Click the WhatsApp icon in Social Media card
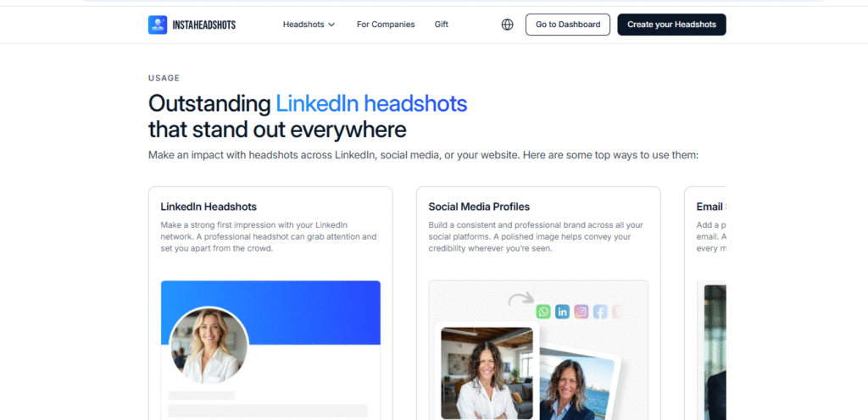 [543, 312]
